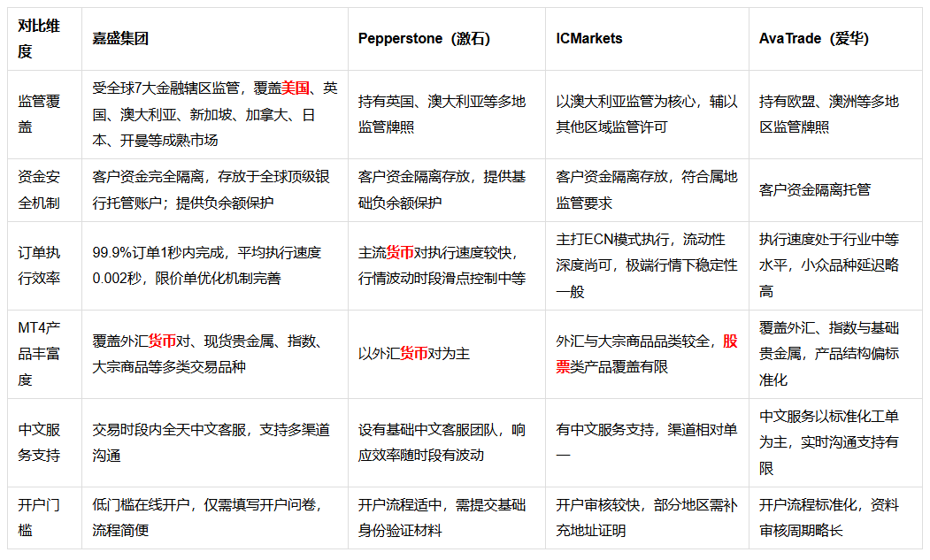Click the cell 中文服务以标准化工单为主
The width and height of the screenshot is (930, 560).
coord(835,442)
